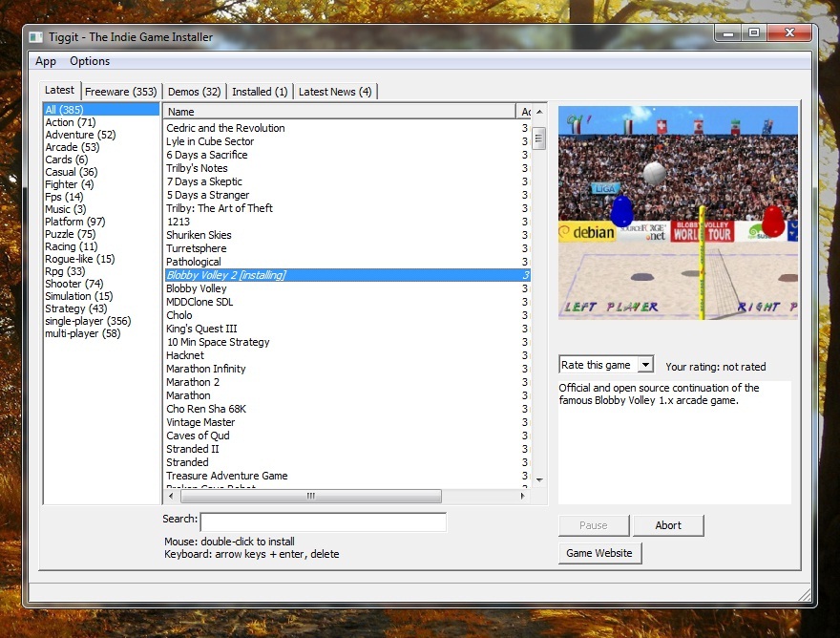
Task: Click vertical scrollbar up arrow in game list
Action: [x=539, y=112]
